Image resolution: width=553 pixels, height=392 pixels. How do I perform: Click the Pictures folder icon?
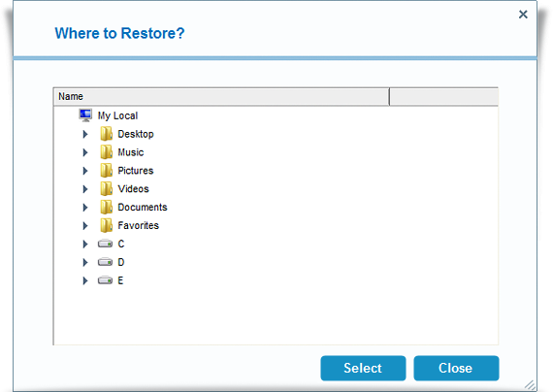(106, 171)
